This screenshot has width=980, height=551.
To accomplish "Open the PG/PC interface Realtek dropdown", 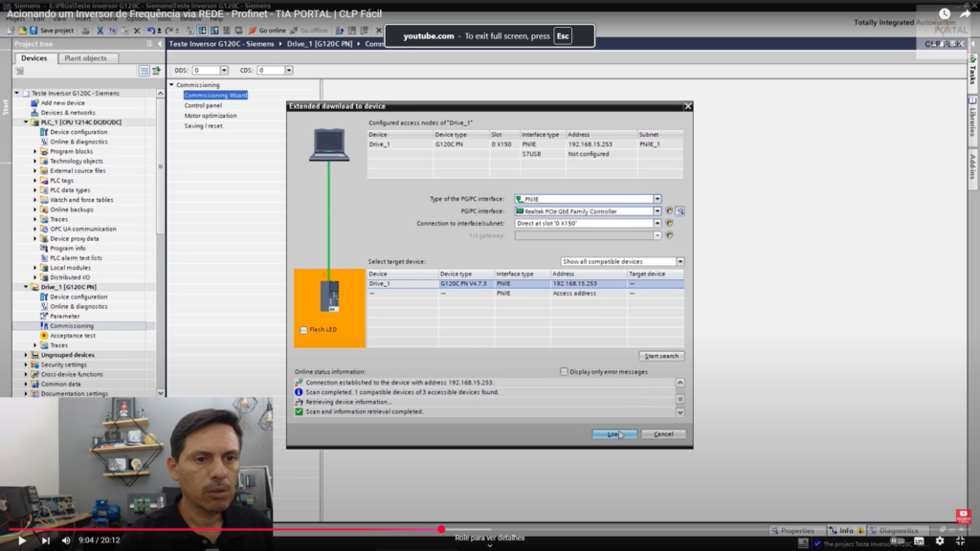I will pos(657,211).
